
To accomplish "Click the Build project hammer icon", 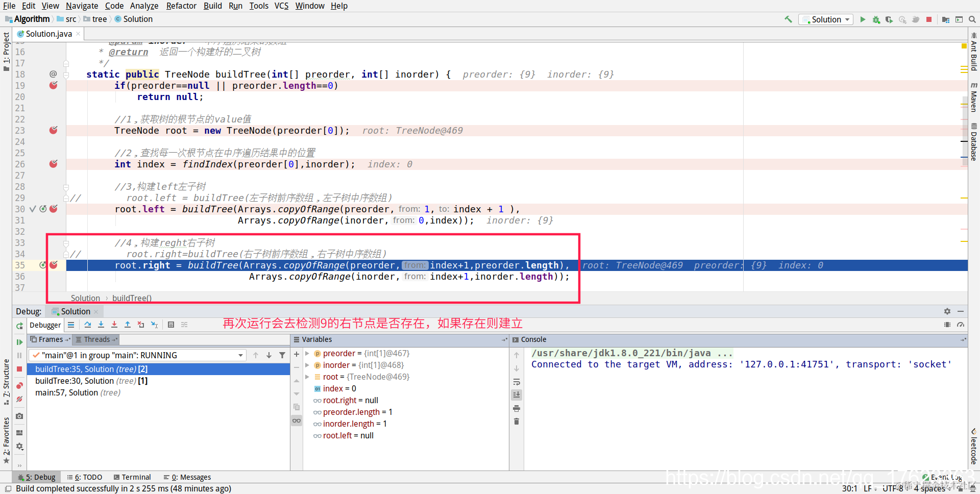I will (789, 19).
